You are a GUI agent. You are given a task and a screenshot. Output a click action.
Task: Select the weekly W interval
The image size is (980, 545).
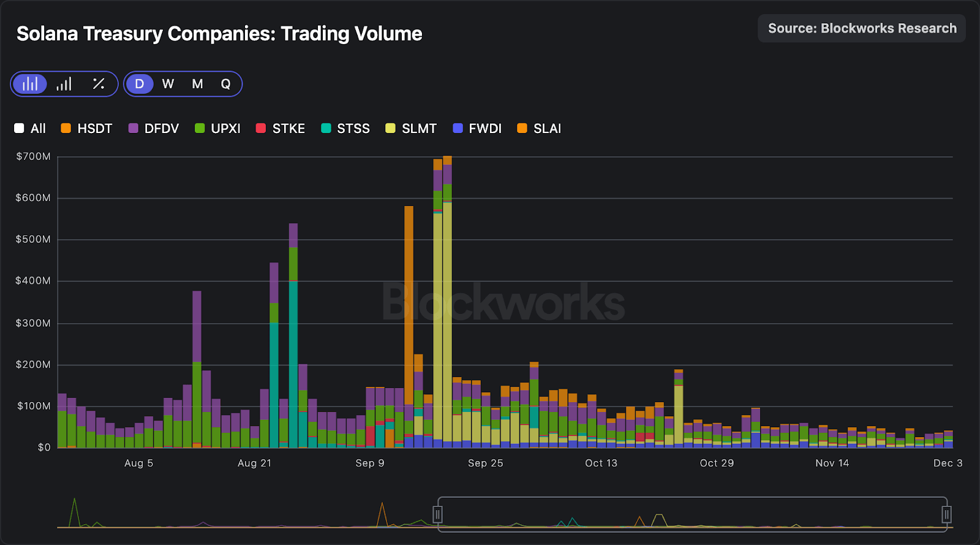point(168,84)
